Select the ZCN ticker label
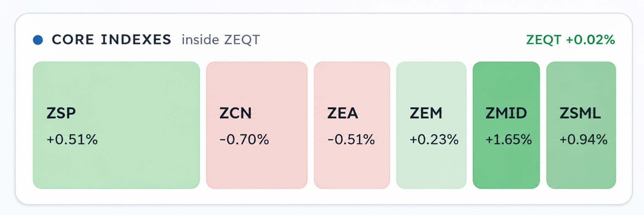644x215 pixels. pyautogui.click(x=235, y=113)
